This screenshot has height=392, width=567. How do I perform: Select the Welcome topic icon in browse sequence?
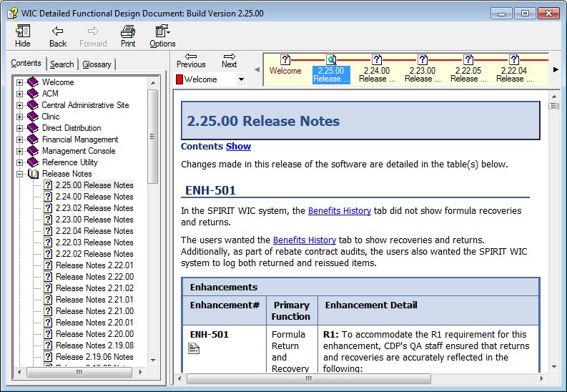point(285,59)
